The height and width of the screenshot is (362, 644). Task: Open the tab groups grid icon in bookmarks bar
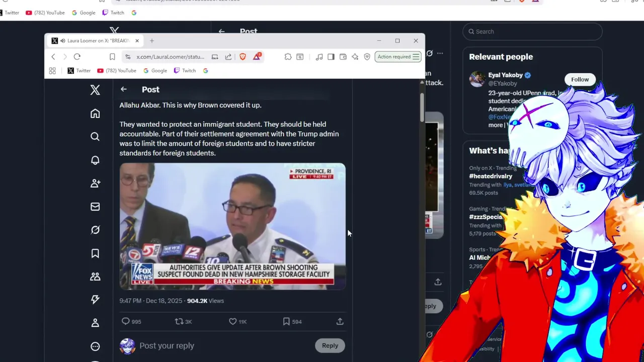[x=52, y=71]
